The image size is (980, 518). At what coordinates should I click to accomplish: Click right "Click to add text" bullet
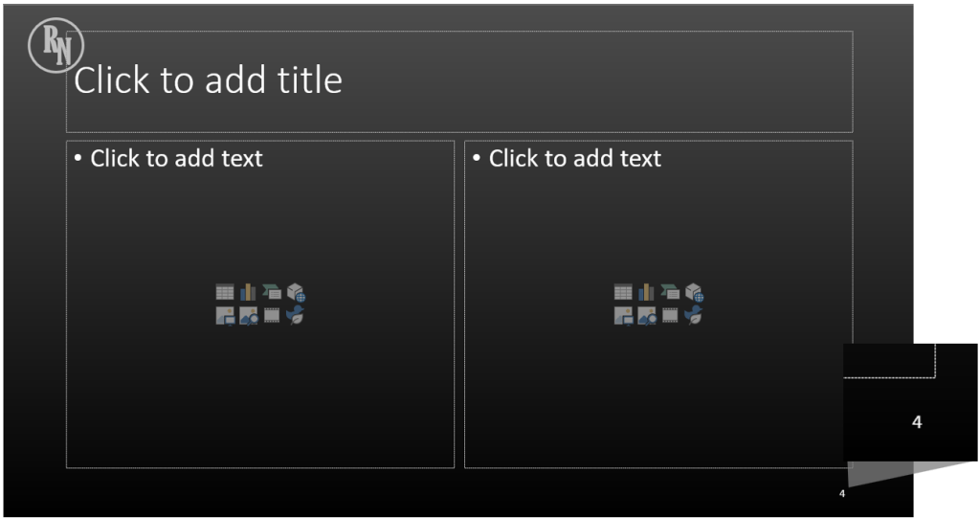coord(574,159)
